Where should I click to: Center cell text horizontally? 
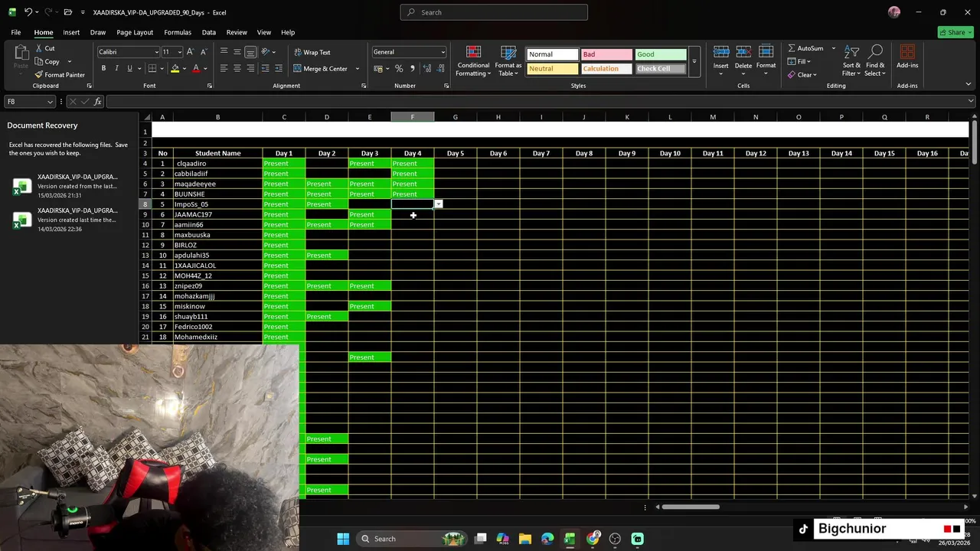point(237,68)
